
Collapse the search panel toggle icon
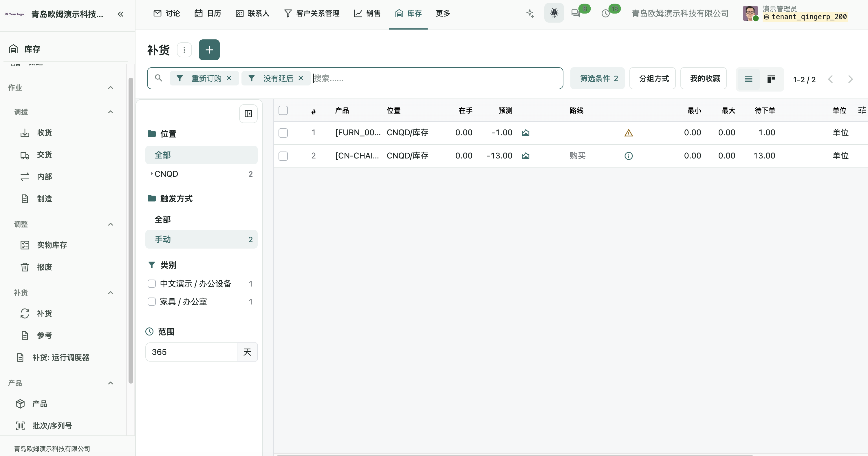[248, 114]
